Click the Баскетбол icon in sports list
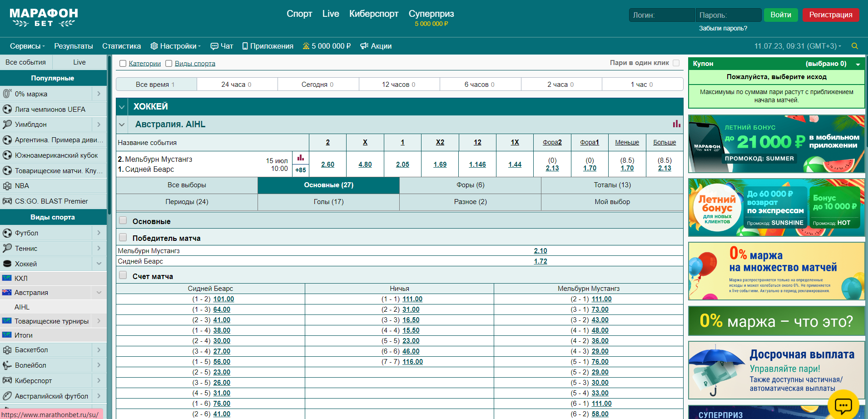The width and height of the screenshot is (868, 419). (7, 349)
